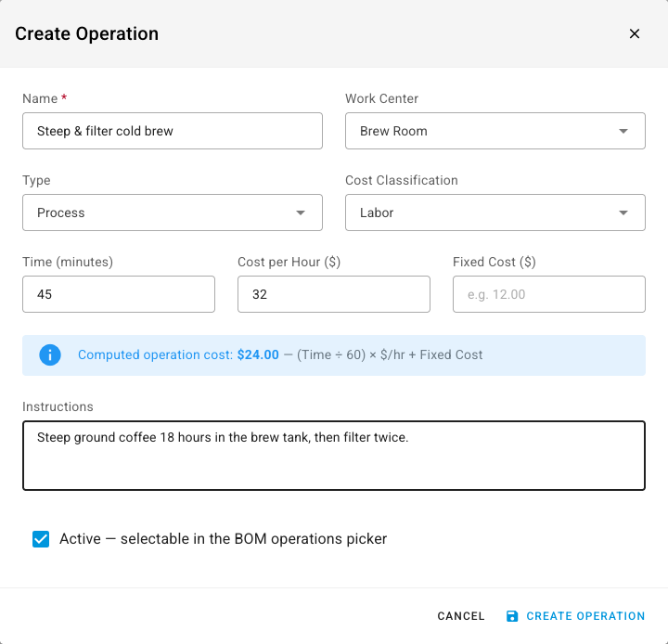This screenshot has width=668, height=644.
Task: Click the Time (minutes) field
Action: click(119, 294)
